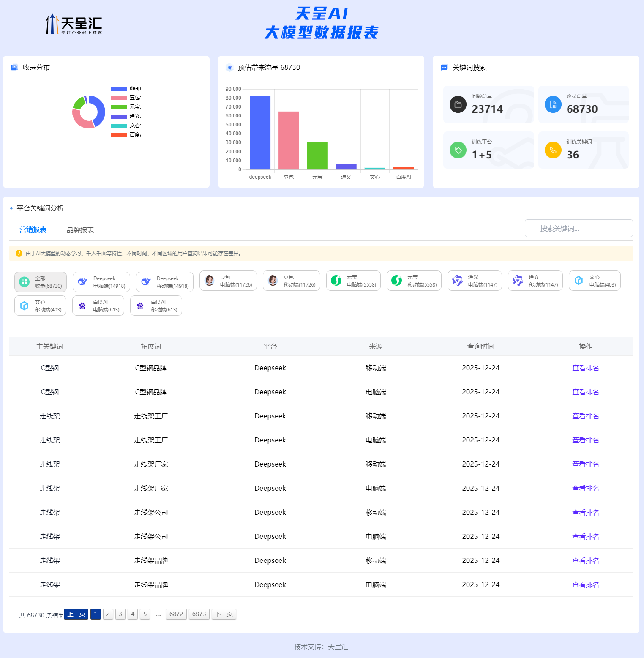The height and width of the screenshot is (658, 644).
Task: Select the 豆包 移动端 avatar icon
Action: tap(273, 281)
